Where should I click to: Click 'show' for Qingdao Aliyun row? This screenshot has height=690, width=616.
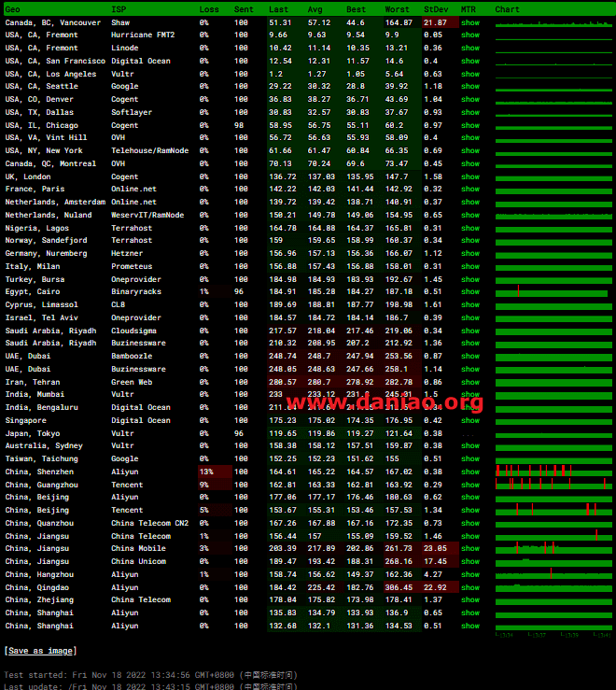tap(469, 588)
